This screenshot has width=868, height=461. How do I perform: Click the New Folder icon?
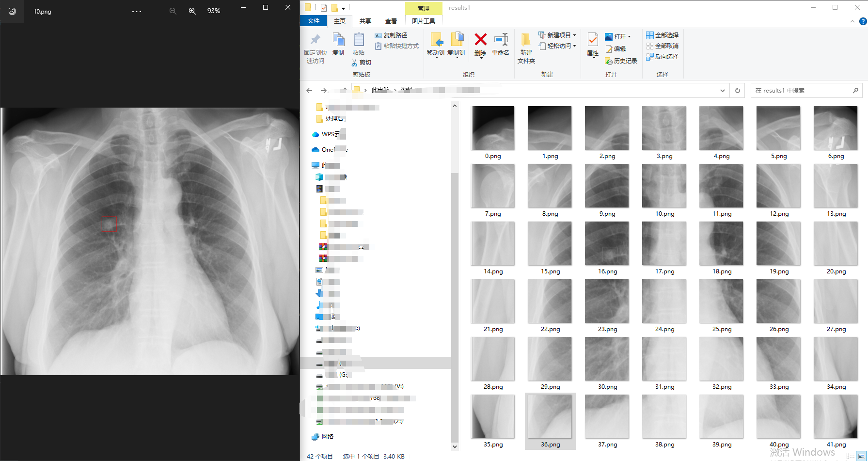click(x=526, y=39)
